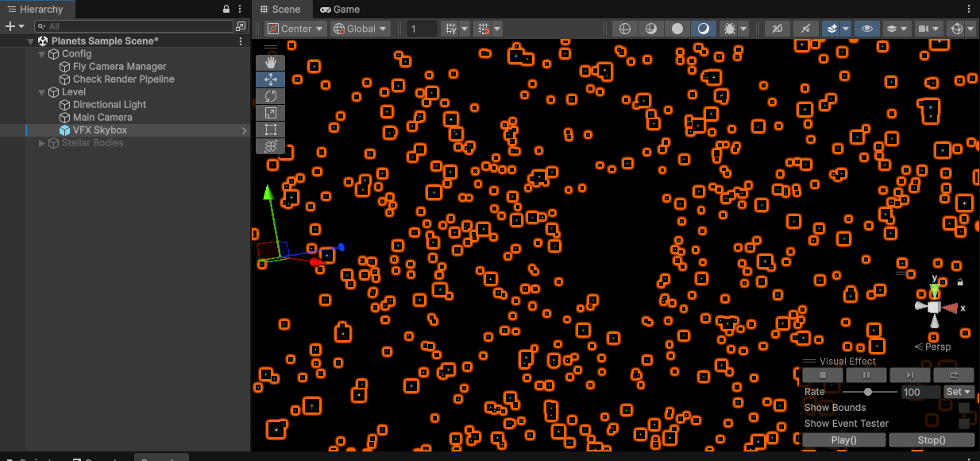Viewport: 980px width, 461px height.
Task: Click the Play() button
Action: point(843,440)
